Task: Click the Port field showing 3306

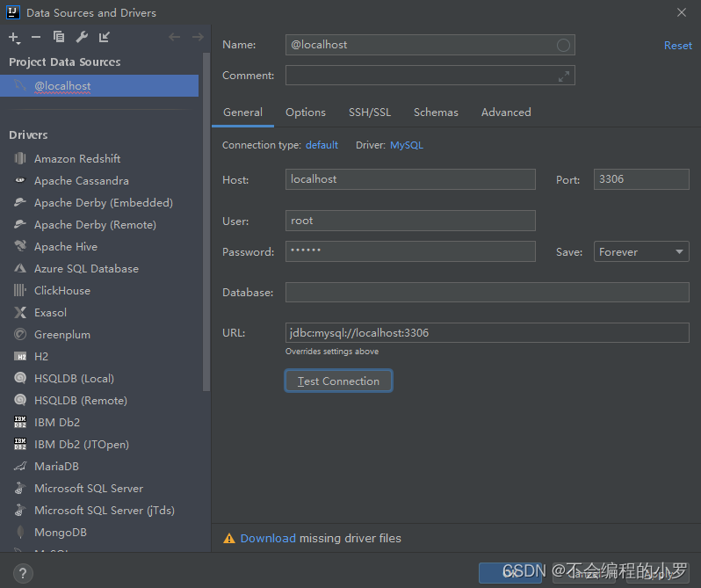Action: click(x=641, y=179)
